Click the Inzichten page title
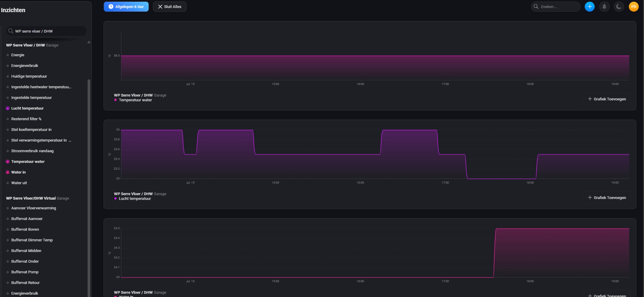This screenshot has width=644, height=297. point(13,10)
